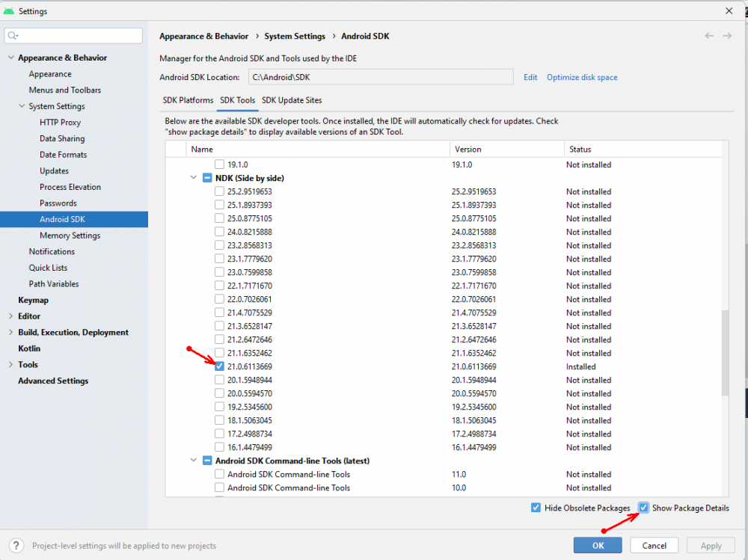Go back with the left arrow icon
This screenshot has width=748, height=560.
click(709, 36)
